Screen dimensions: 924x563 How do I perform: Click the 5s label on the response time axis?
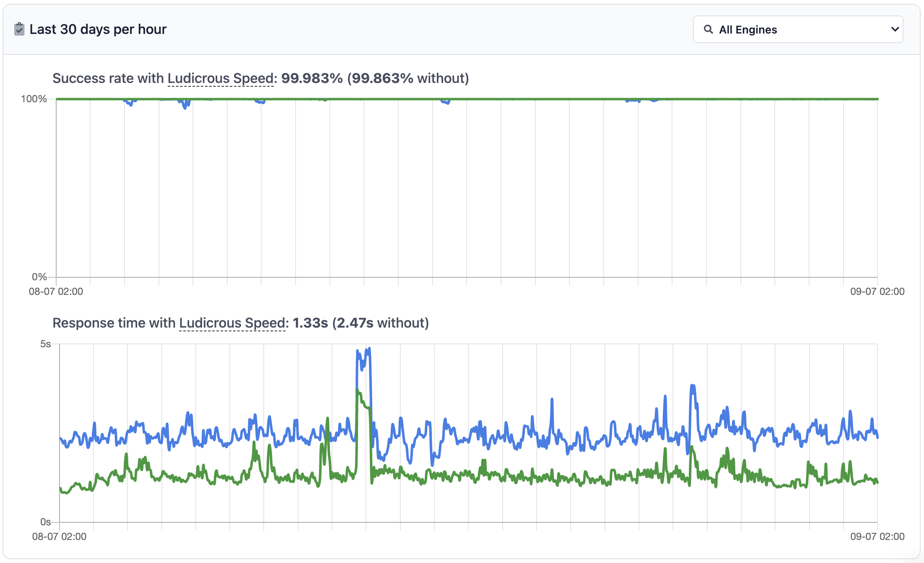pos(45,344)
